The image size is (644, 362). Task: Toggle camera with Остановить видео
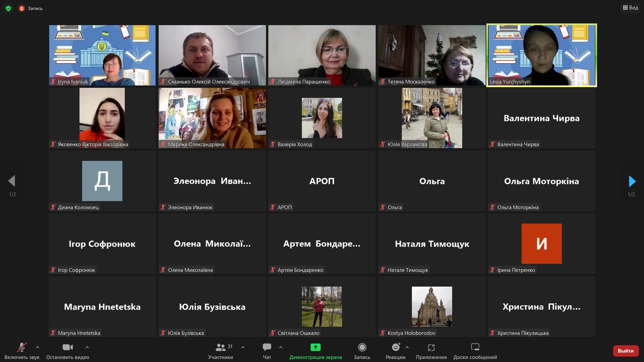coord(68,351)
